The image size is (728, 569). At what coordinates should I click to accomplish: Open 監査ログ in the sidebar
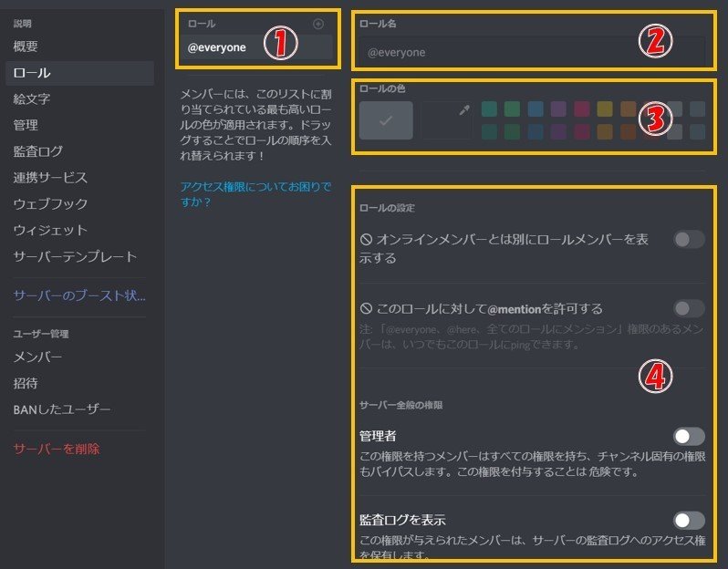pos(79,151)
